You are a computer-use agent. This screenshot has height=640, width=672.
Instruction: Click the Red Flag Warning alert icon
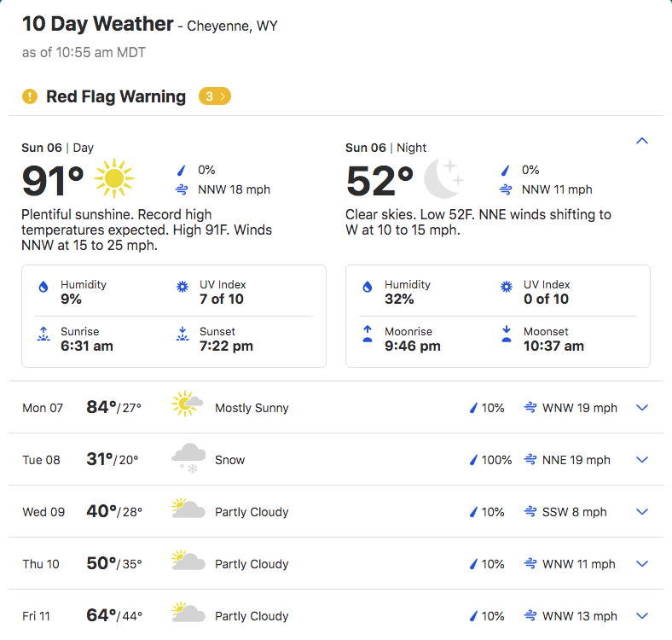(30, 96)
